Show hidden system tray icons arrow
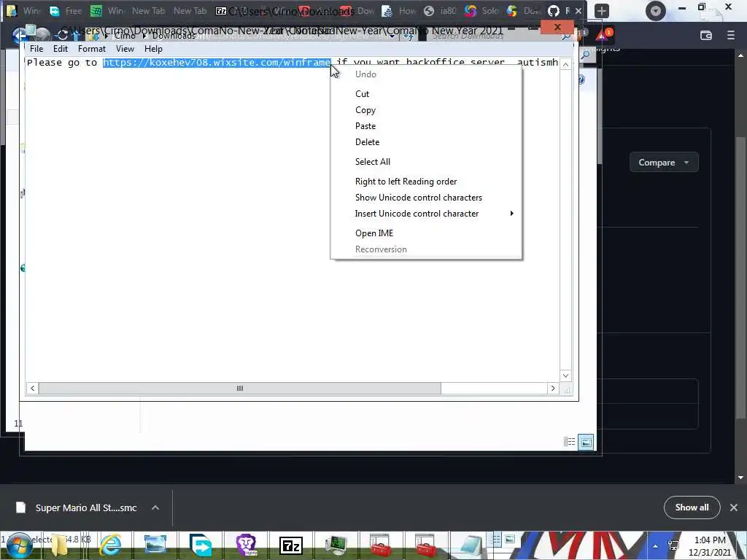Image resolution: width=747 pixels, height=560 pixels. click(x=656, y=546)
